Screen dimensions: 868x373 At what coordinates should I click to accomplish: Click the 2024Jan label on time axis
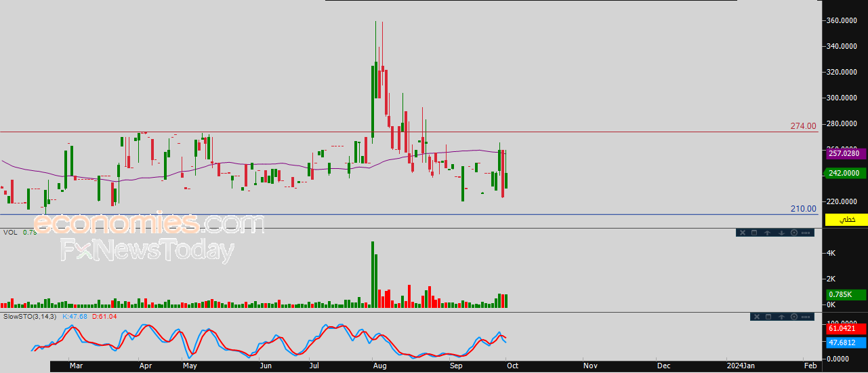[741, 366]
